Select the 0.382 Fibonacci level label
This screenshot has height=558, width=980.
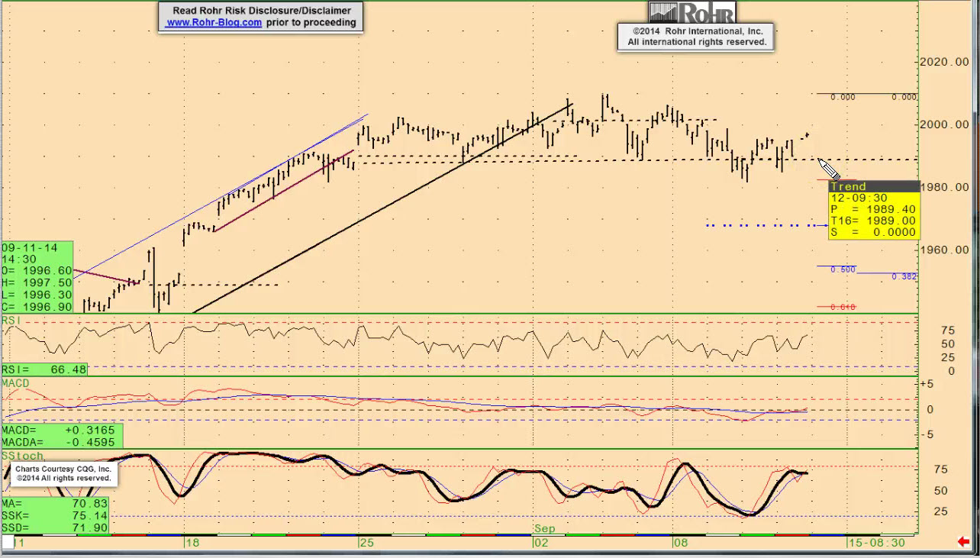[904, 276]
